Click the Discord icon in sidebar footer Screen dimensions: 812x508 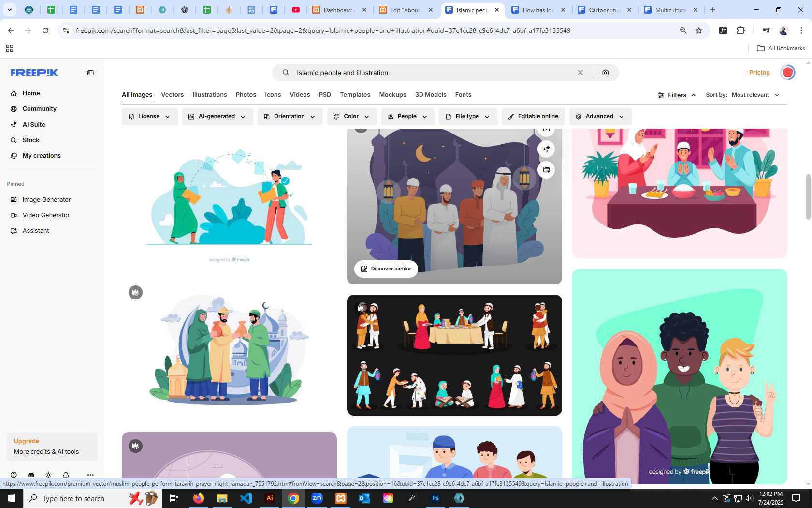coord(31,475)
